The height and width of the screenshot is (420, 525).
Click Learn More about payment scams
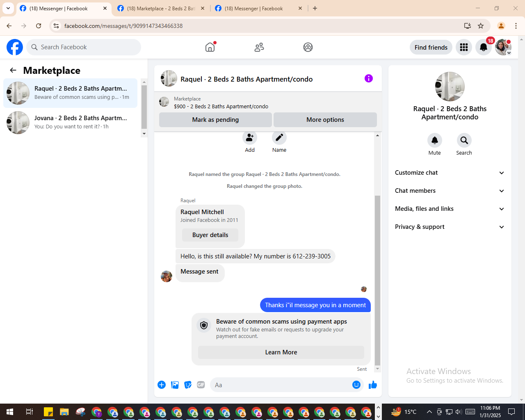pos(281,352)
